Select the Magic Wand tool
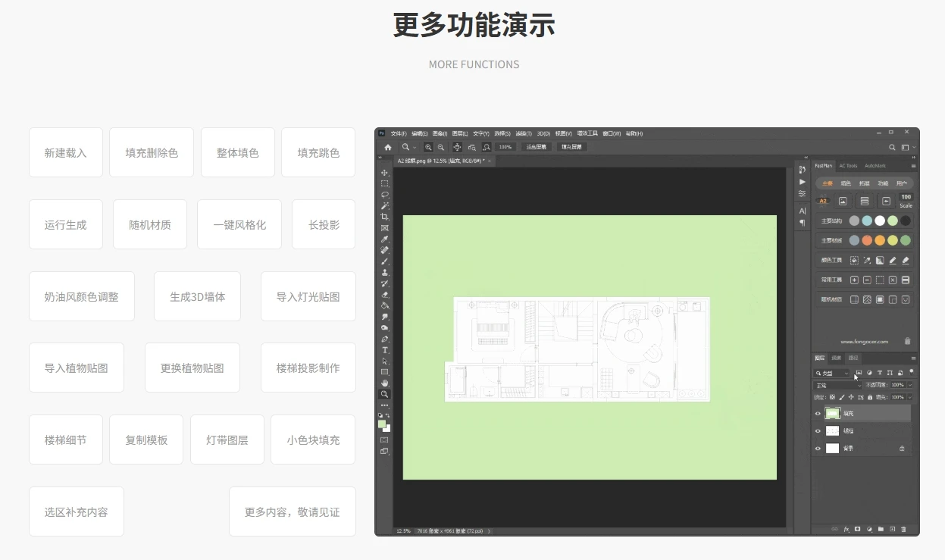Viewport: 945px width, 560px height. [x=385, y=206]
